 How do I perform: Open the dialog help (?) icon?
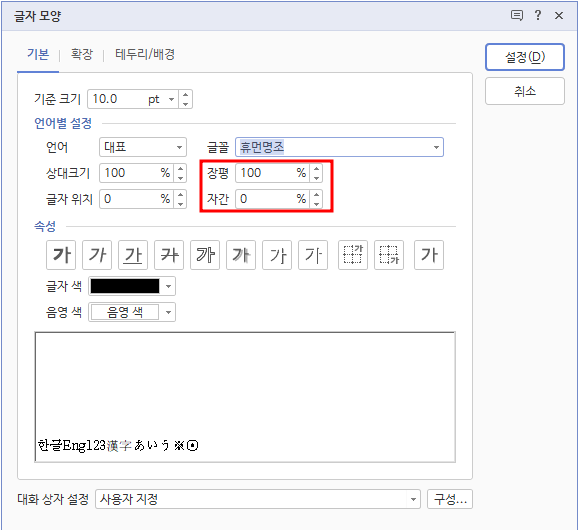point(538,15)
